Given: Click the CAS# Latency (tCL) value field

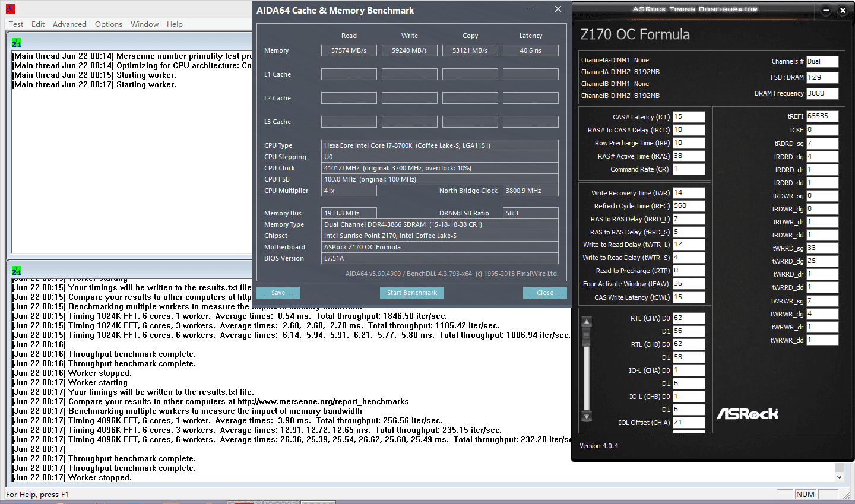Looking at the screenshot, I should [689, 117].
